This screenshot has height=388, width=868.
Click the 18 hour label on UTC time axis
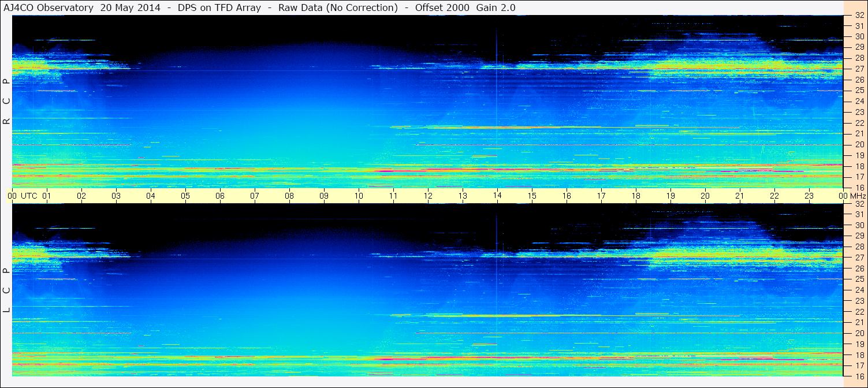[636, 196]
